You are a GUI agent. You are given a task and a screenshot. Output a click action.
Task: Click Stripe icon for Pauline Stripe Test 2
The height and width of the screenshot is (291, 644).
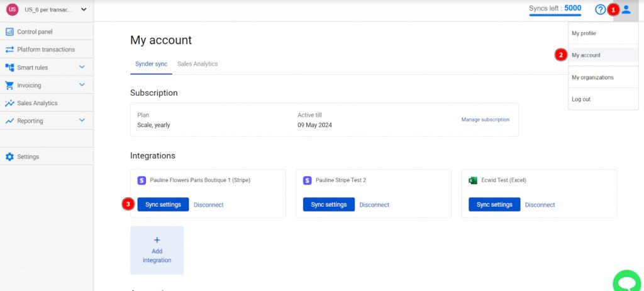click(x=307, y=180)
